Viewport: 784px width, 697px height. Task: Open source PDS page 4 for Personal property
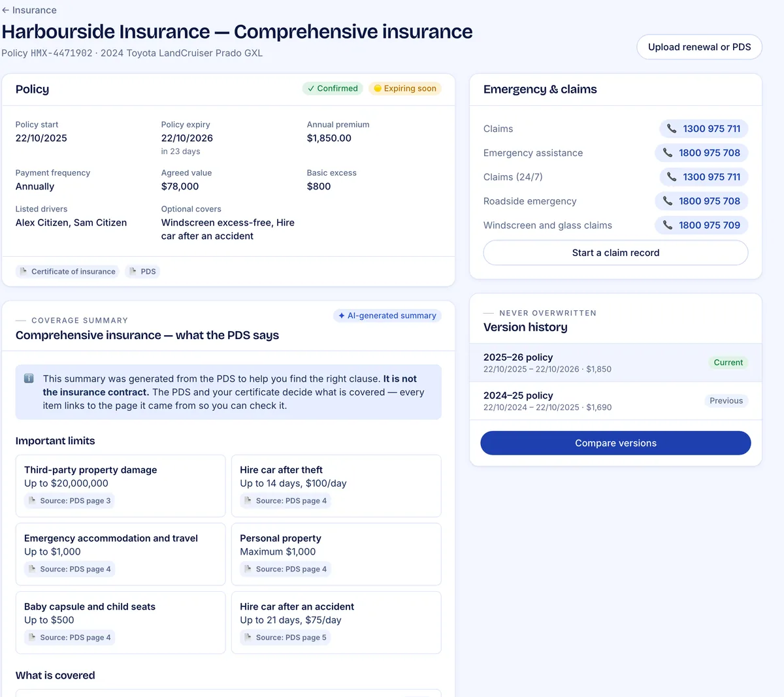286,570
